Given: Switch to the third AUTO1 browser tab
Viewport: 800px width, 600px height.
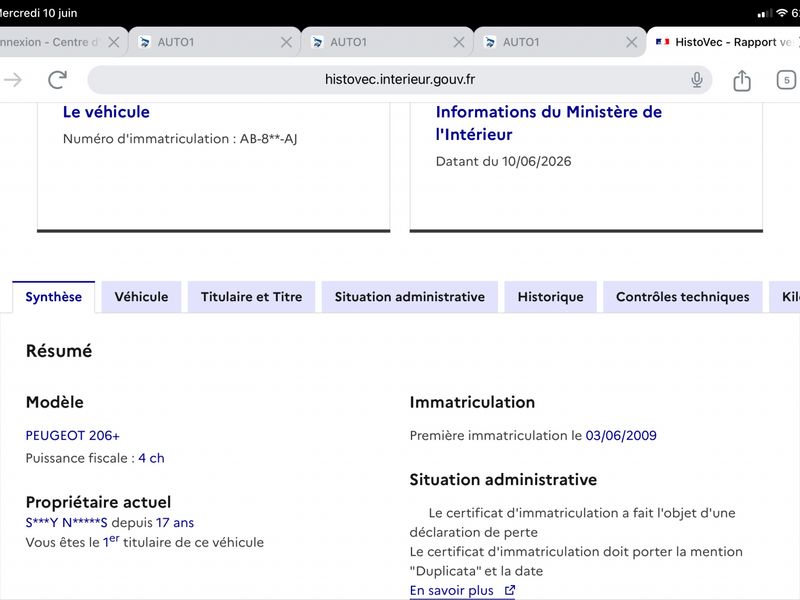Looking at the screenshot, I should pyautogui.click(x=560, y=42).
